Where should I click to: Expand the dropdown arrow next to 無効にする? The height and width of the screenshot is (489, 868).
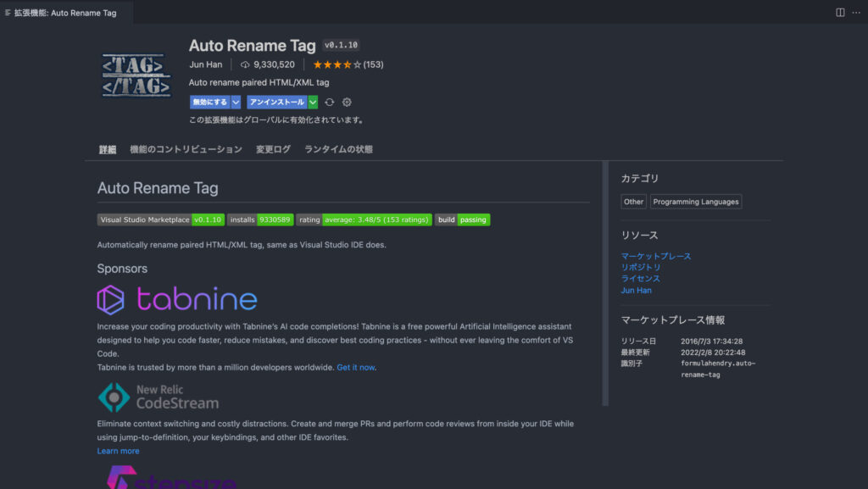pyautogui.click(x=236, y=103)
